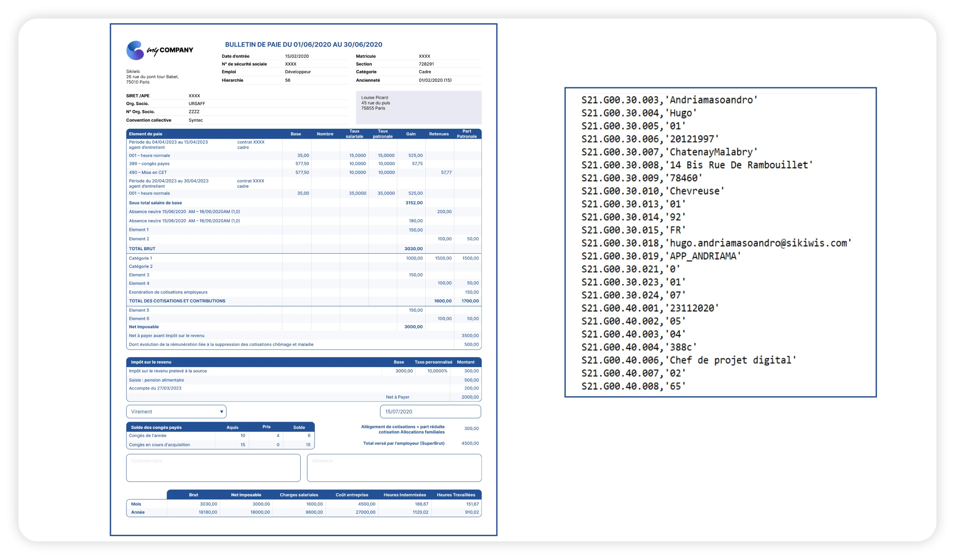Click the 15/07/2020 payment date field

[430, 412]
